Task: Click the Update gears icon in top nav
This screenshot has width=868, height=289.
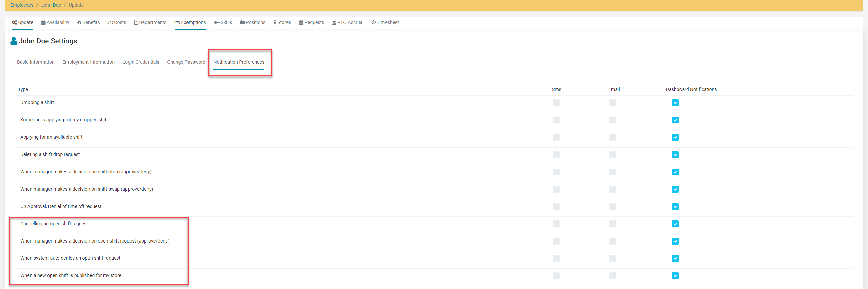Action: tap(14, 22)
